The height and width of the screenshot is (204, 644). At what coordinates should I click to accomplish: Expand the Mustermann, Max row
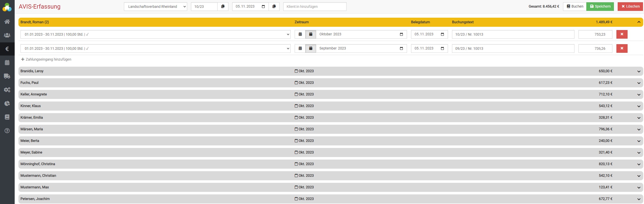(638, 187)
